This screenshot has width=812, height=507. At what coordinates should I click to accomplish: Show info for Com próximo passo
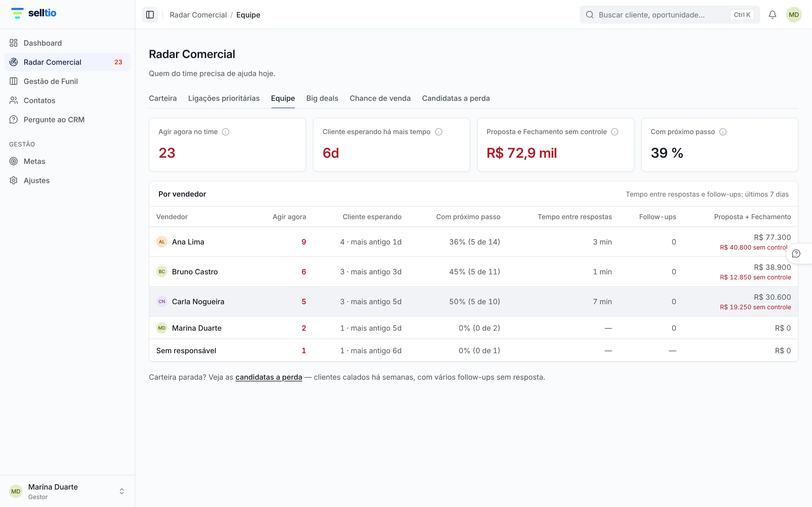(x=723, y=132)
